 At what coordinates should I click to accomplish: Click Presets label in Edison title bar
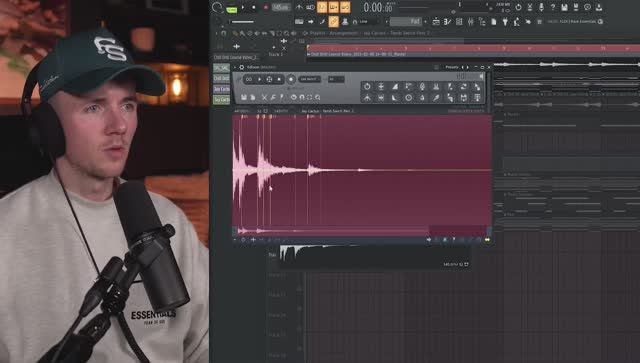451,67
